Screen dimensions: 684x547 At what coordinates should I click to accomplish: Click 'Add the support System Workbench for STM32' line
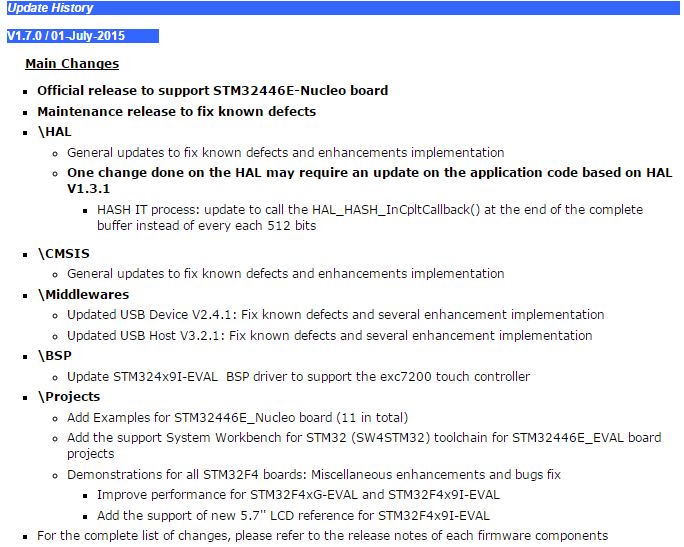coord(364,445)
